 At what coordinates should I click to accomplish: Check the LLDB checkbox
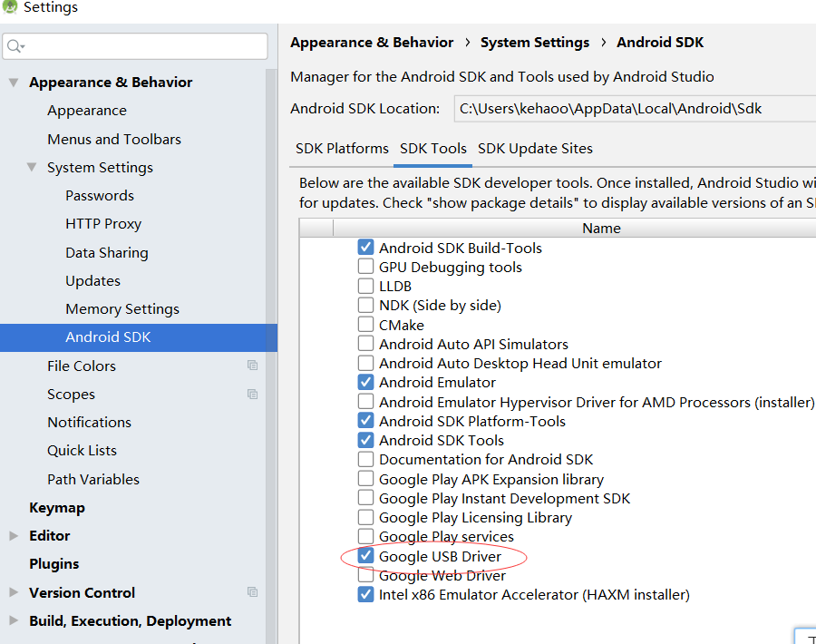pos(366,286)
